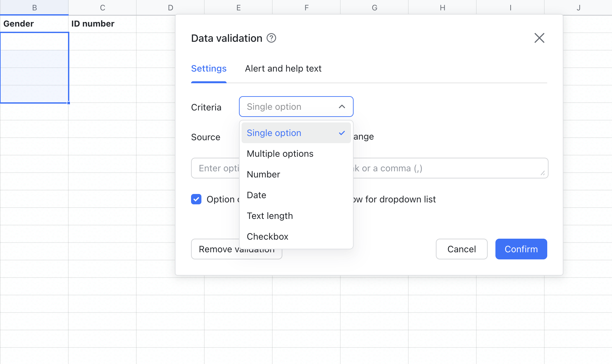Switch to the Alert and help text tab

click(x=283, y=68)
